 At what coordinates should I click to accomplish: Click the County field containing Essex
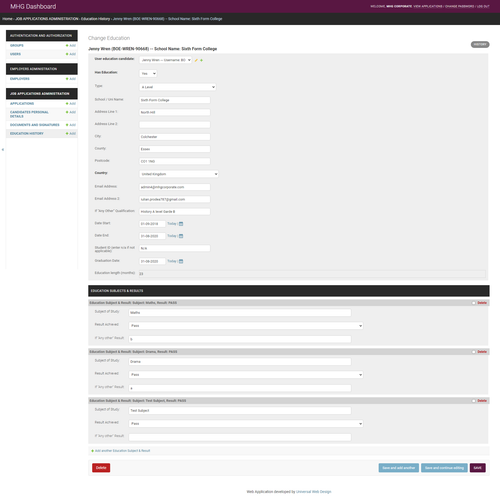click(175, 149)
